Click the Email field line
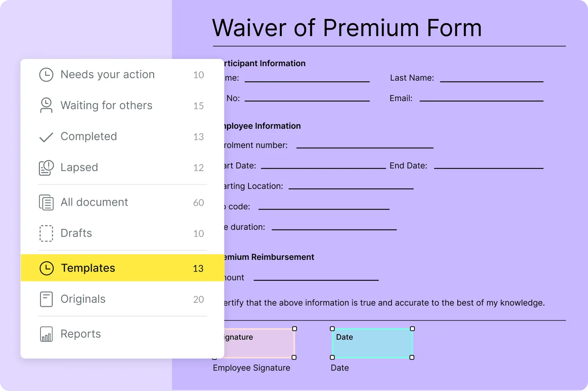This screenshot has width=588, height=391. 481,100
